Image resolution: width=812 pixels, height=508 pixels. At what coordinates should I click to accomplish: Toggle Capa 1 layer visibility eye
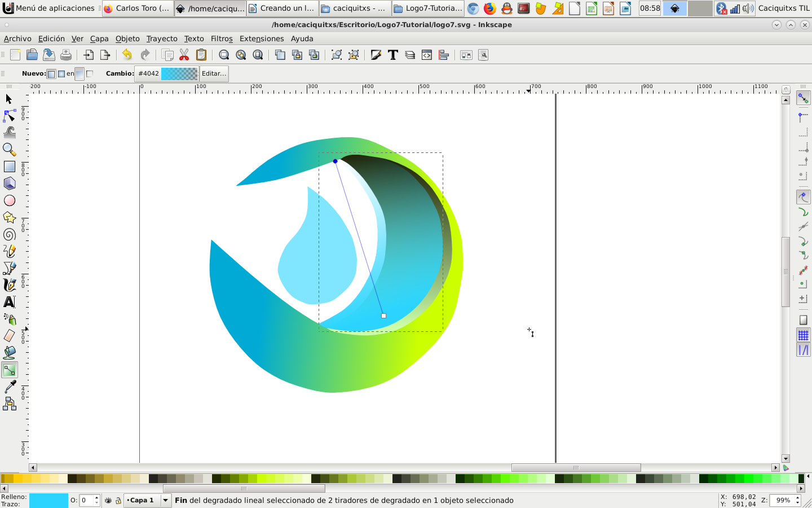click(108, 500)
